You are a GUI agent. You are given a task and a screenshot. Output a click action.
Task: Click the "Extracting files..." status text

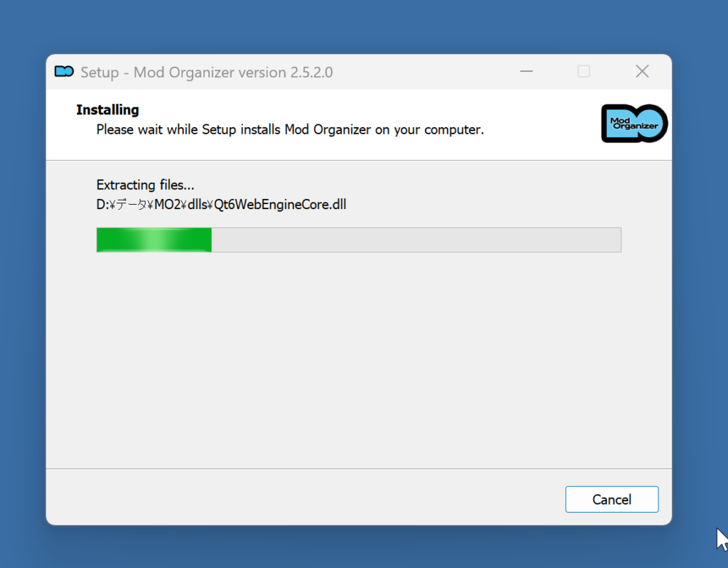[145, 185]
